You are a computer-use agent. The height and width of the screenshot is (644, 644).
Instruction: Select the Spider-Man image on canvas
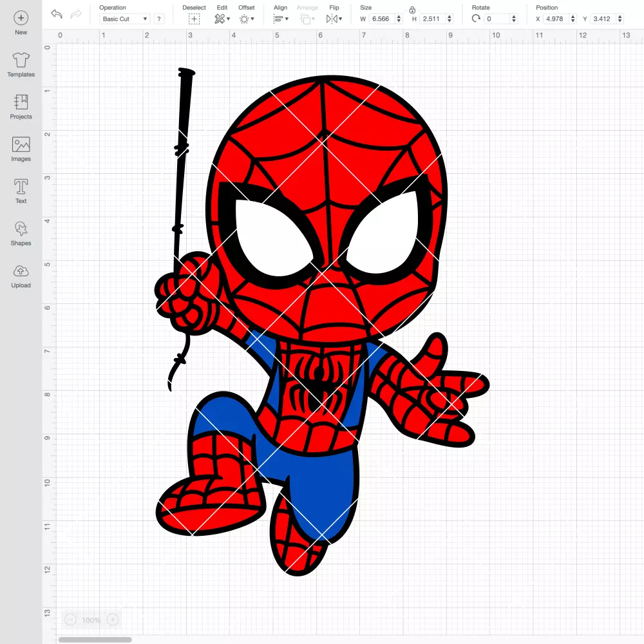click(x=322, y=323)
